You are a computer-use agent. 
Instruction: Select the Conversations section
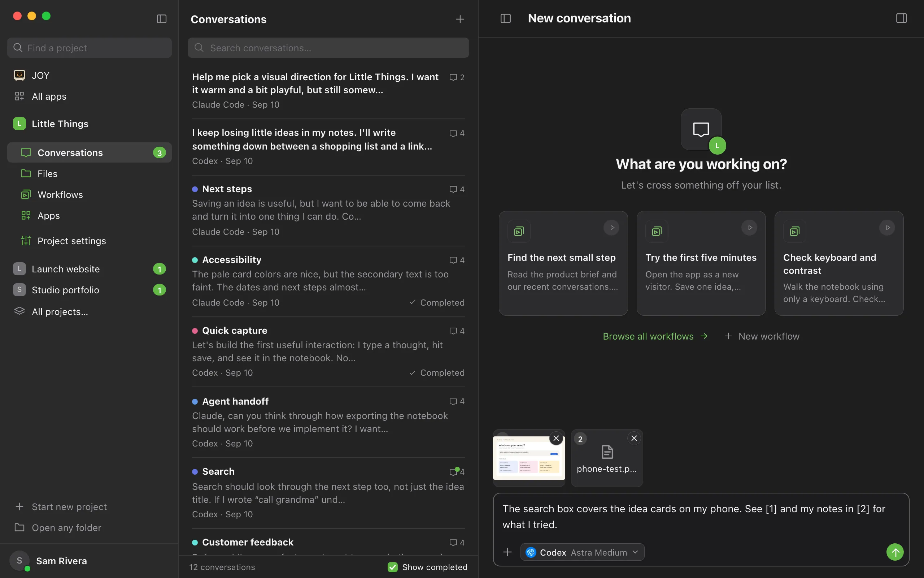90,152
